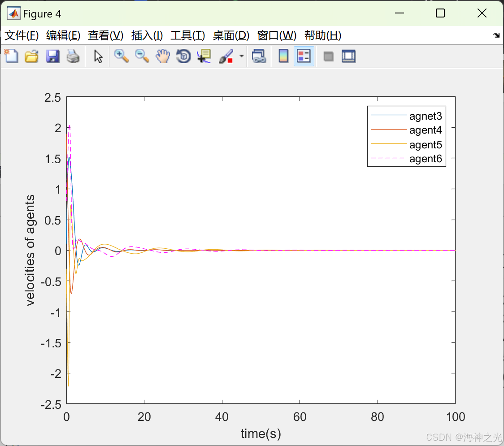Screen dimensions: 504x446
Task: Click the y-axis tick label 2.5
Action: 53,98
